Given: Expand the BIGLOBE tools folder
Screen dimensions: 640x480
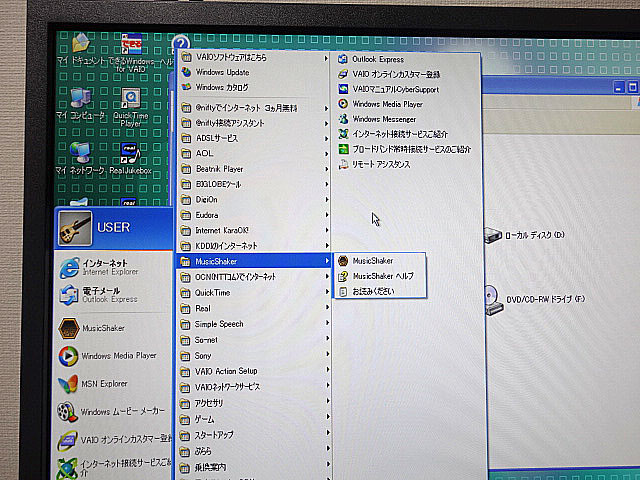Looking at the screenshot, I should pyautogui.click(x=254, y=184).
